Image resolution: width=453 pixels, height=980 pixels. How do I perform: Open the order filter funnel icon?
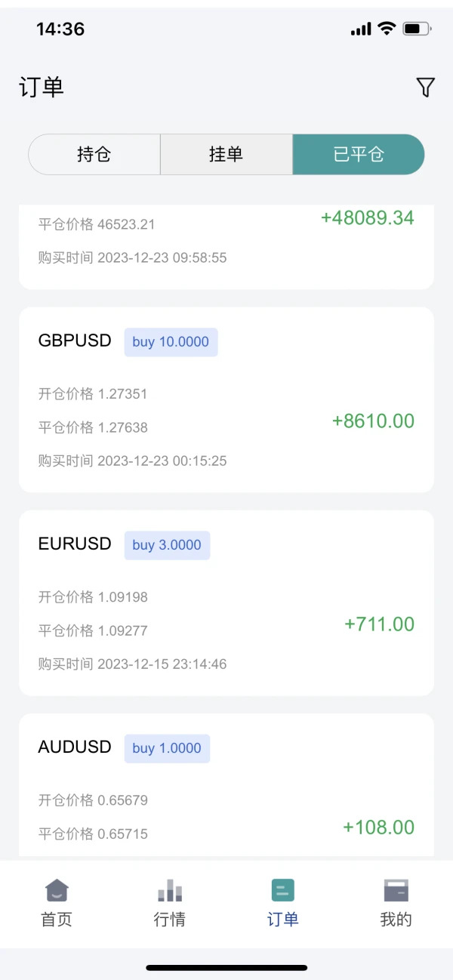point(426,88)
